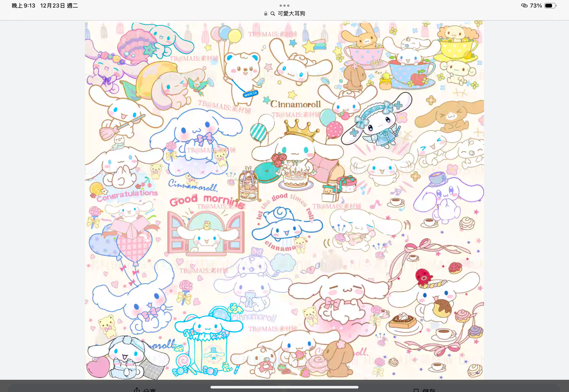Open the three-dot multitasking menu
The width and height of the screenshot is (569, 392).
[284, 5]
